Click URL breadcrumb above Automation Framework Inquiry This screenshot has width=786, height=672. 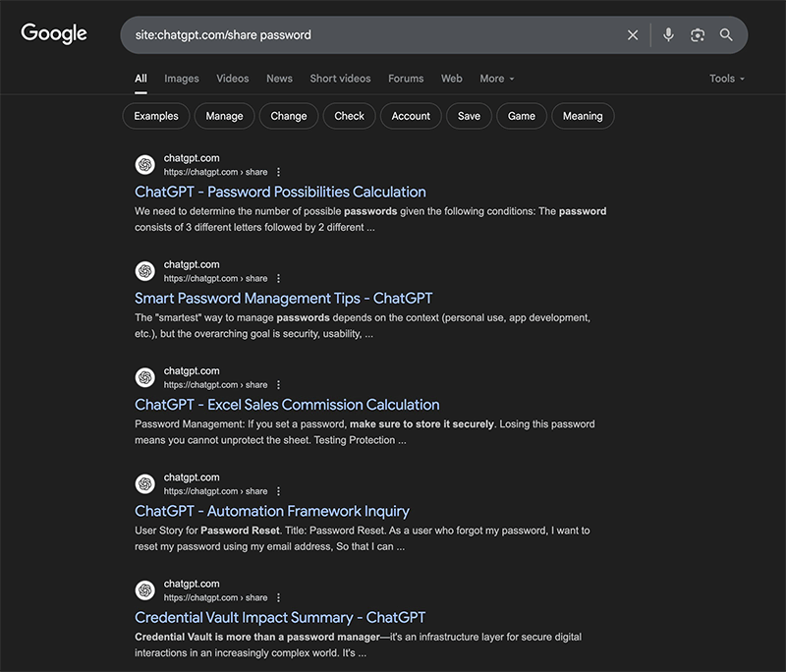click(x=215, y=491)
